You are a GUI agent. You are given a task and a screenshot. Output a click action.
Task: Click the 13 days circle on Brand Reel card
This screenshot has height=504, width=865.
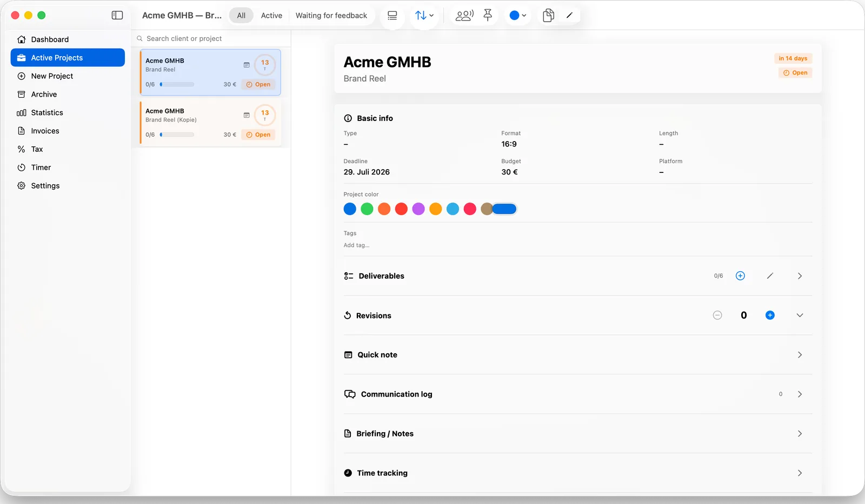click(265, 65)
